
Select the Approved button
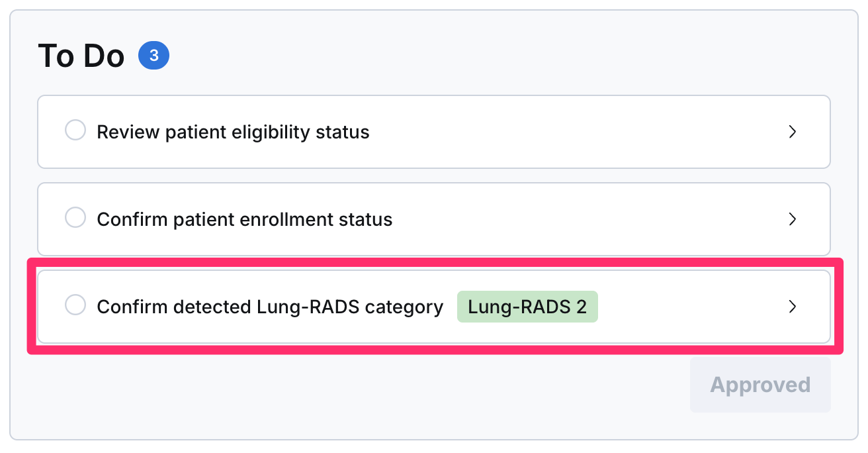[760, 385]
